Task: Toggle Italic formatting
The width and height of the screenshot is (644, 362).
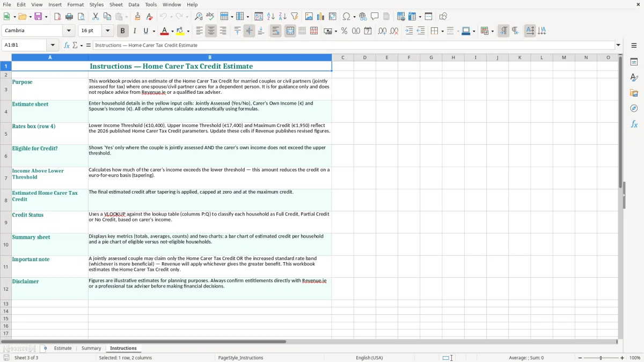Action: point(134,31)
